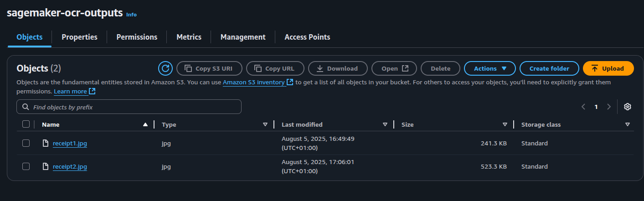Click the refresh objects icon button
The width and height of the screenshot is (644, 201).
165,68
